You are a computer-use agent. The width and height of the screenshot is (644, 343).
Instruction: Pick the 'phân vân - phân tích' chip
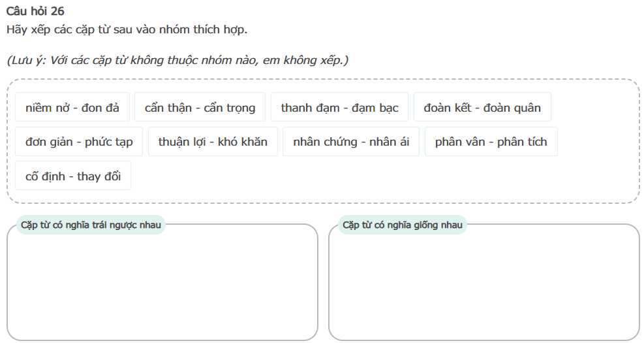491,142
